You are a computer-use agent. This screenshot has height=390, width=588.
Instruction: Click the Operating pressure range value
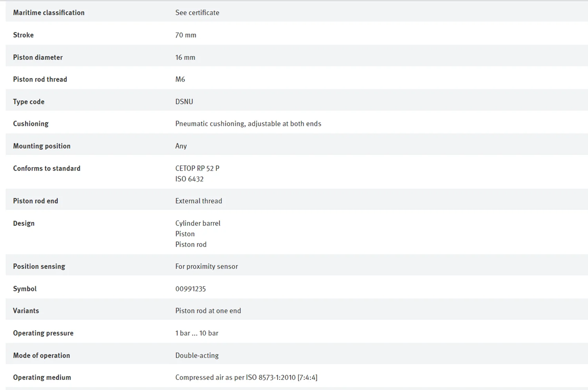(x=197, y=333)
